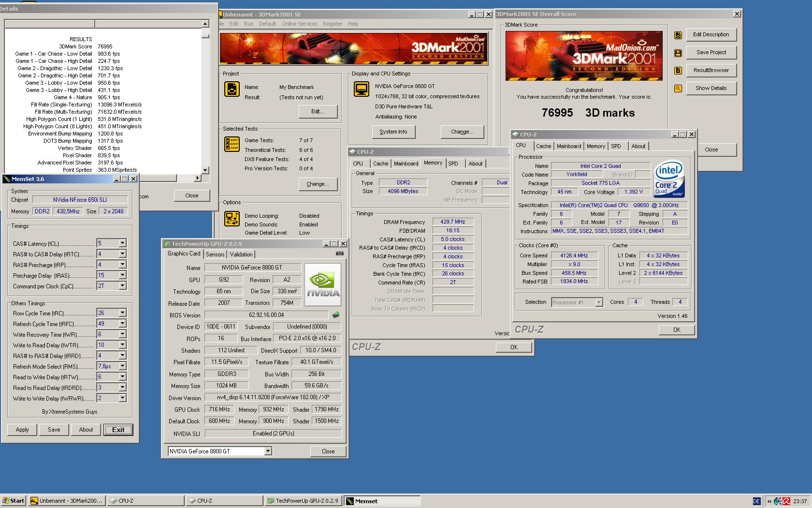Image resolution: width=812 pixels, height=508 pixels.
Task: Switch to Memset taskbar button
Action: pos(382,501)
